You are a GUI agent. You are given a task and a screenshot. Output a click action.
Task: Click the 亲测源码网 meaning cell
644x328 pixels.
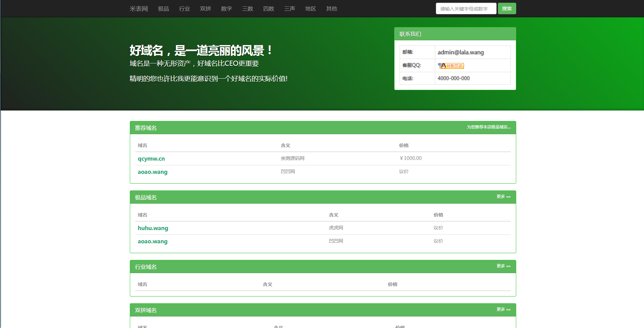pos(293,158)
